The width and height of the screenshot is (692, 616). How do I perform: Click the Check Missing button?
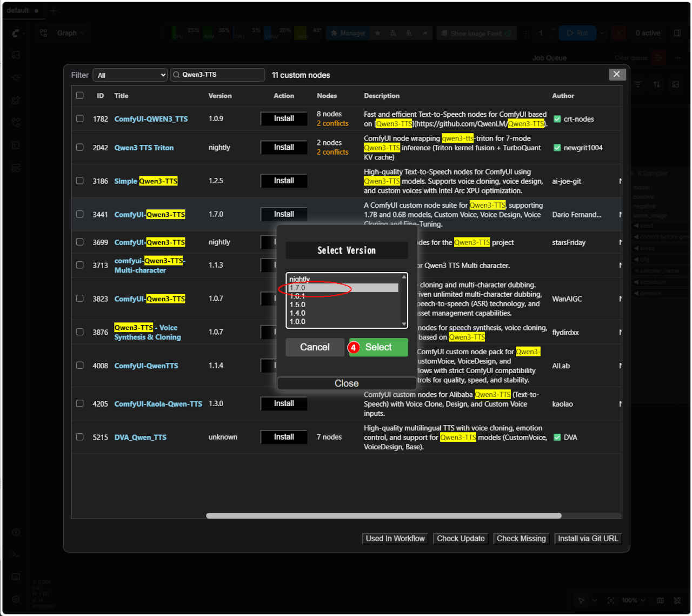(521, 539)
